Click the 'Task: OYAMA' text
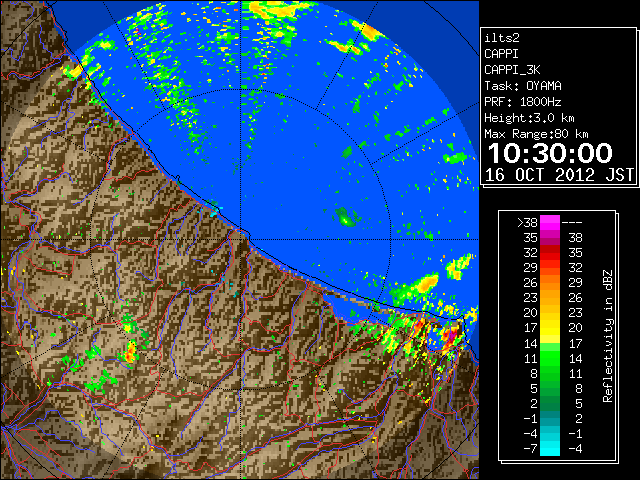The image size is (640, 480). point(523,86)
